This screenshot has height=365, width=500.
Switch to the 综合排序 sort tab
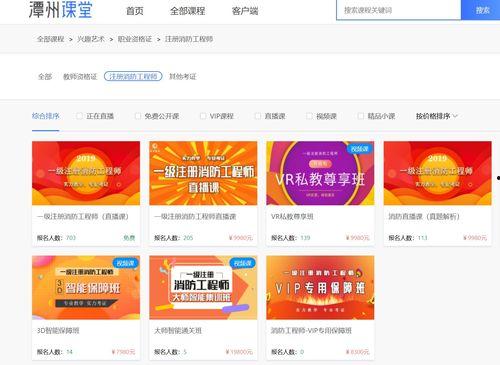[46, 116]
